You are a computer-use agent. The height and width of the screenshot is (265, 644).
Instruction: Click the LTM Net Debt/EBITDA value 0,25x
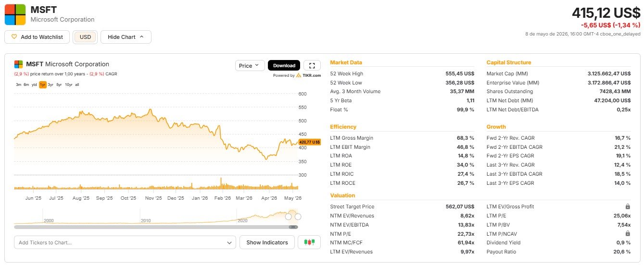click(624, 109)
